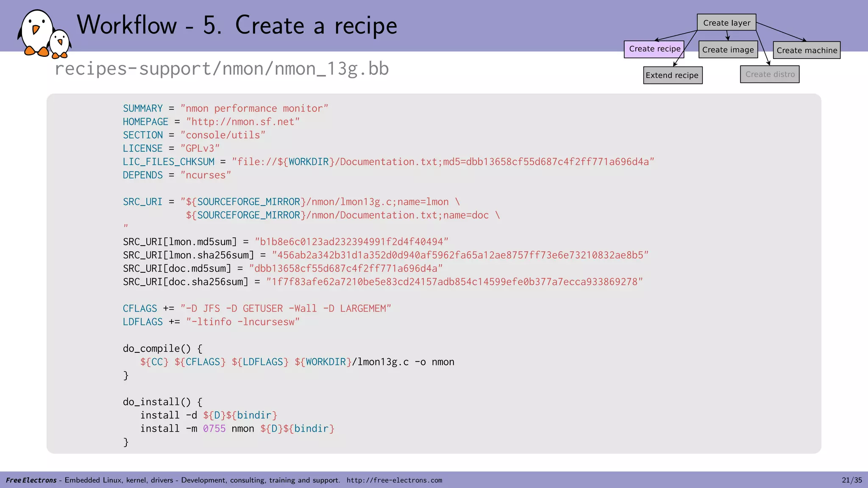Click the ${CC} compile command line
The width and height of the screenshot is (868, 488).
pyautogui.click(x=297, y=362)
